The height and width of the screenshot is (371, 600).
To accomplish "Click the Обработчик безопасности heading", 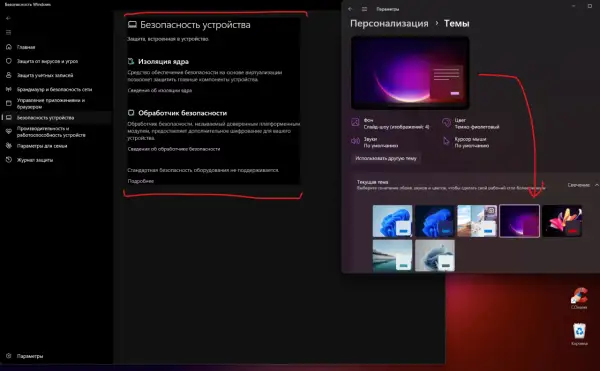I will 183,113.
